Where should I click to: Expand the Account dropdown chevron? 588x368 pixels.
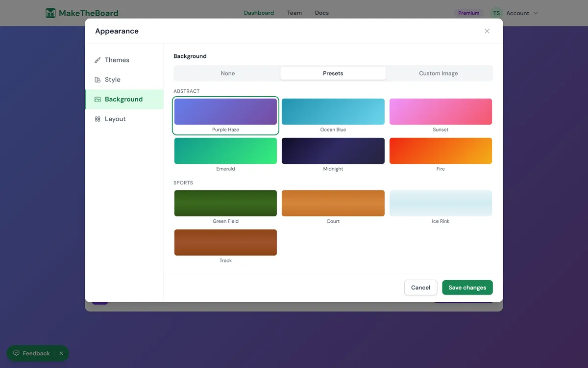(536, 13)
